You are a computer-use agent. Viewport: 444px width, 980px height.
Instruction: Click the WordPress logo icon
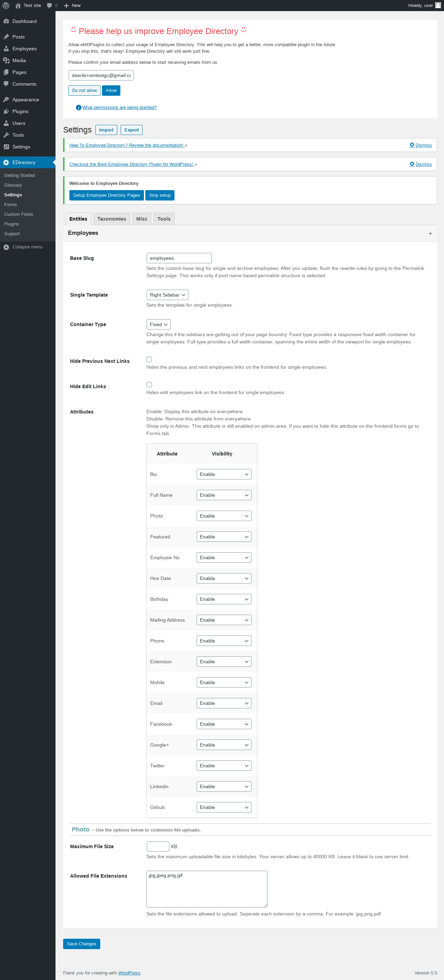coord(6,5)
